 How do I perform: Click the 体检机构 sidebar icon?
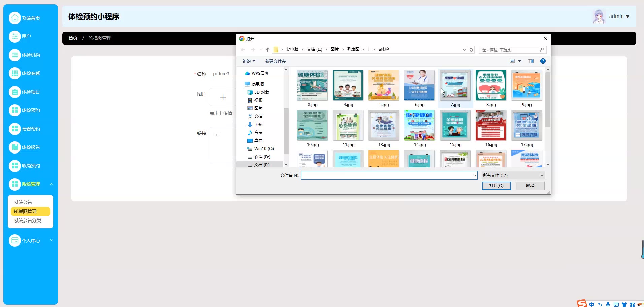(x=15, y=55)
